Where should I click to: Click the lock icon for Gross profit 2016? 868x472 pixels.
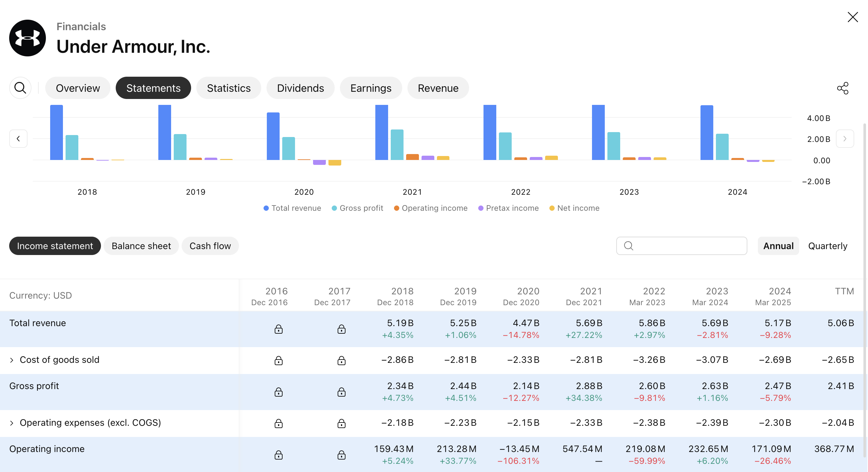(278, 392)
